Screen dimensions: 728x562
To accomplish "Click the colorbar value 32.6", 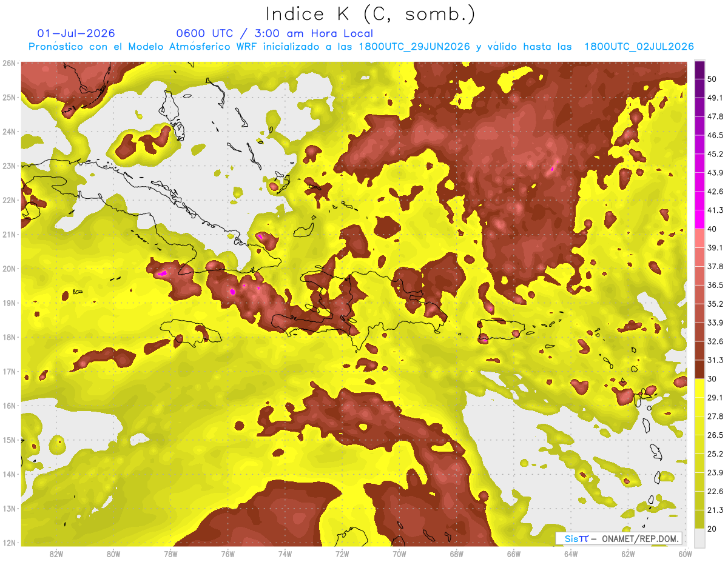I will tap(715, 341).
